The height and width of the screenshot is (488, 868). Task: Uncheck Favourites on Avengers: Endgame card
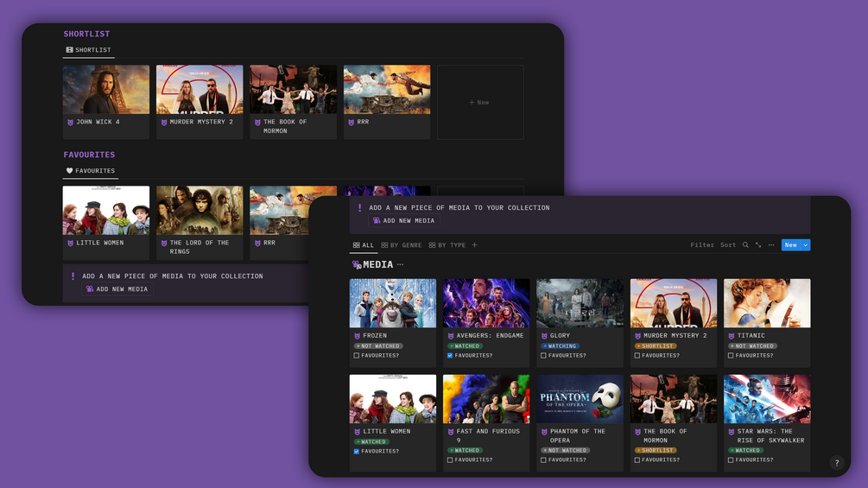point(450,356)
